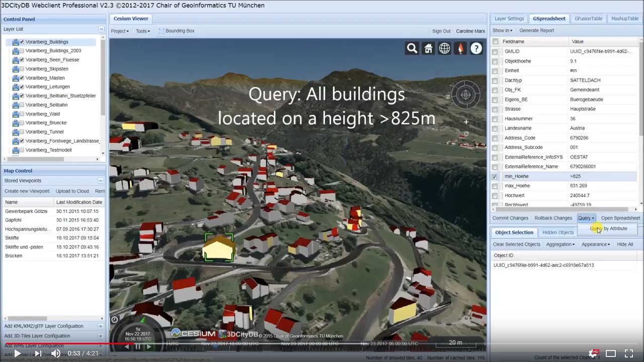The height and width of the screenshot is (362, 644).
Task: Click the Vorarlberg_Buildings layer icon
Action: [x=16, y=42]
